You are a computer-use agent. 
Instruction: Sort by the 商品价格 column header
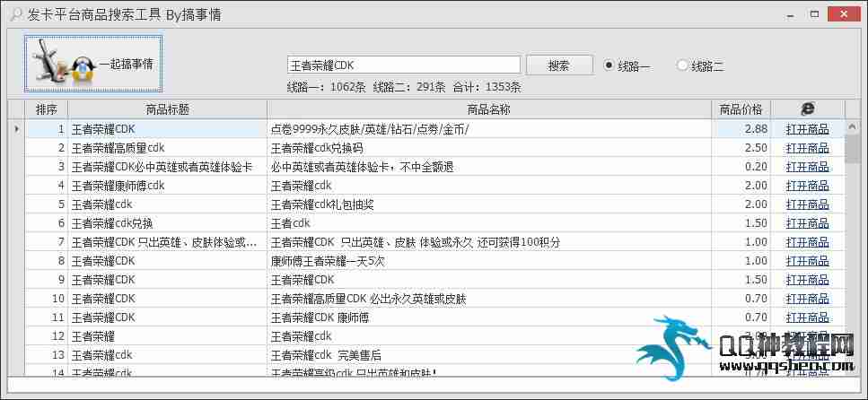(x=741, y=109)
